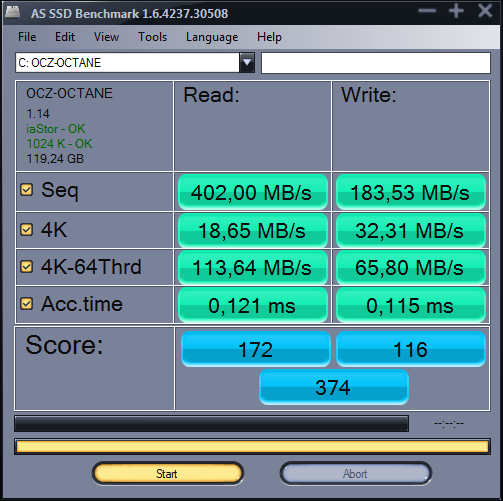The height and width of the screenshot is (501, 503).
Task: Open the File menu
Action: point(27,37)
